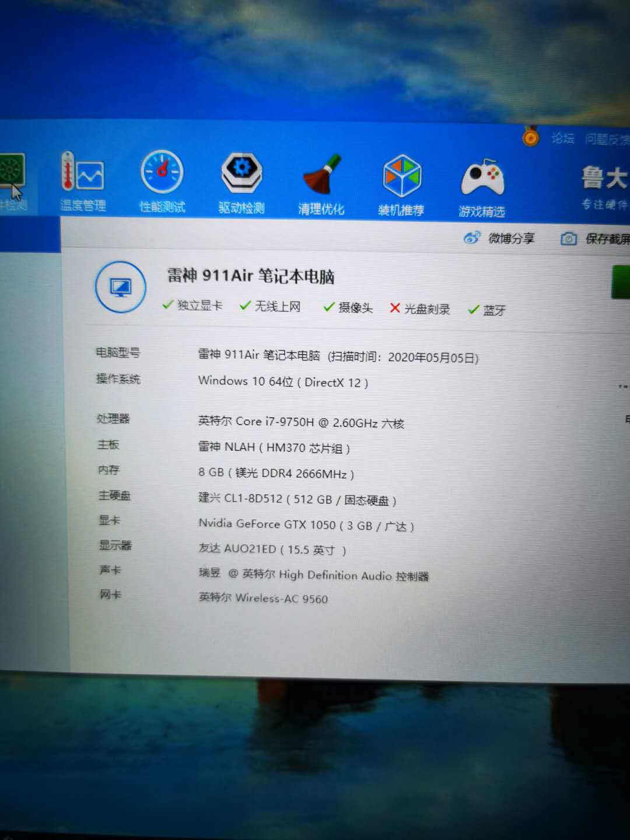Click the 处理器 label
Viewport: 630px width, 840px height.
coord(113,418)
